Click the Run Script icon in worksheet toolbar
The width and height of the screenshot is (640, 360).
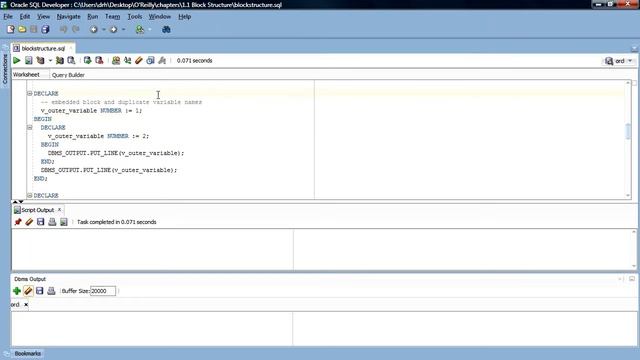coord(29,61)
